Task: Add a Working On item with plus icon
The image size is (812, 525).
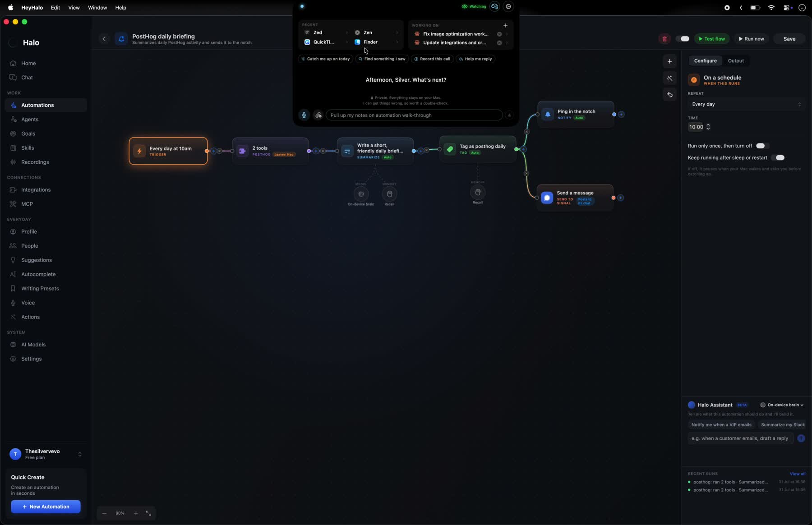Action: (506, 26)
